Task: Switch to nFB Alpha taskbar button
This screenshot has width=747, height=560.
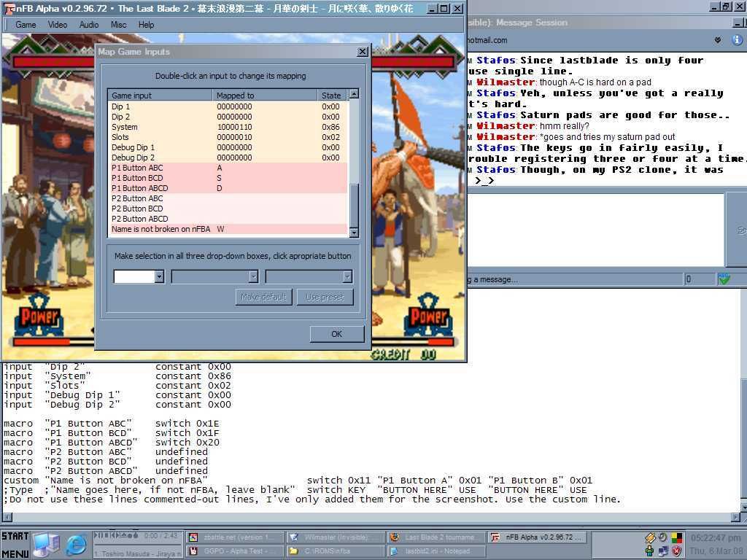Action: pyautogui.click(x=536, y=537)
